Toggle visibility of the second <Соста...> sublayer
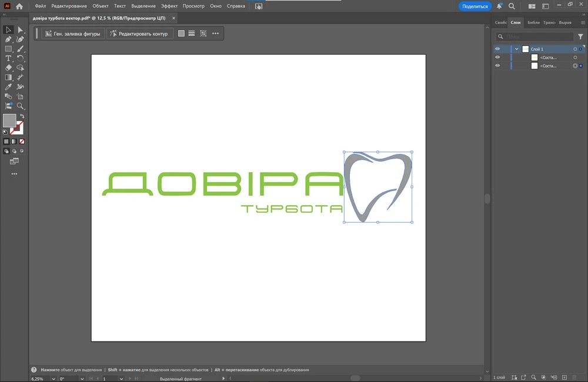Viewport: 588px width, 382px height. (497, 66)
